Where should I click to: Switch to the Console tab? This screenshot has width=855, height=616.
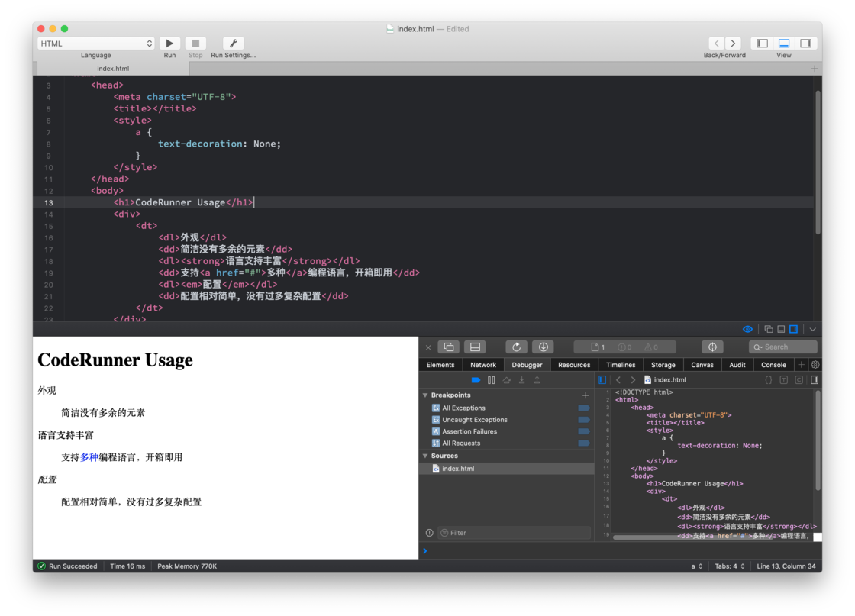773,364
